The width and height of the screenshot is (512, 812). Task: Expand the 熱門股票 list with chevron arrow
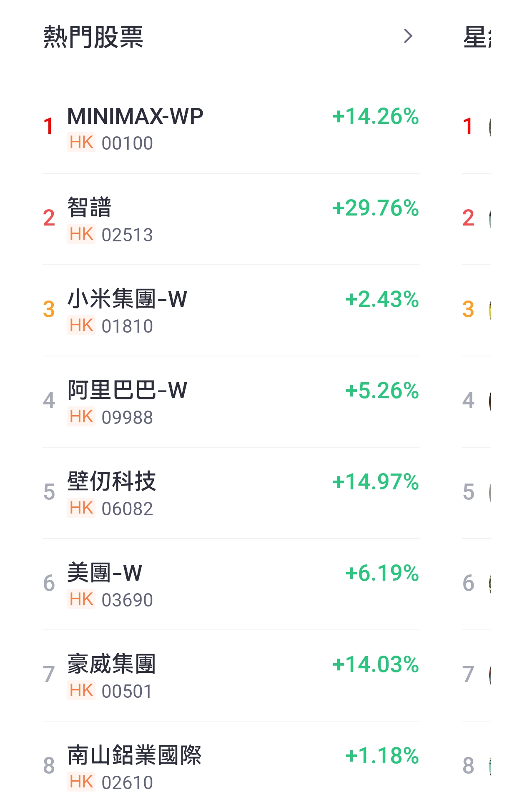click(408, 36)
